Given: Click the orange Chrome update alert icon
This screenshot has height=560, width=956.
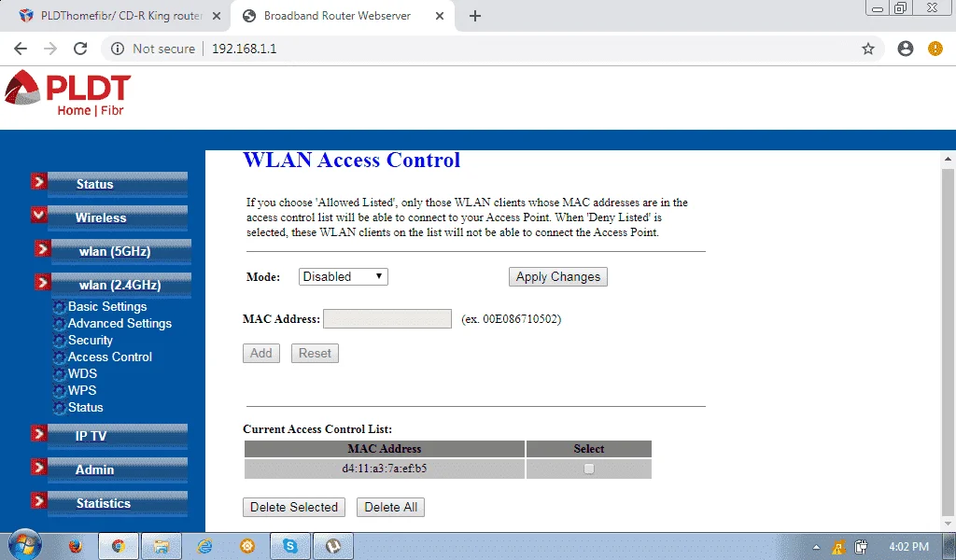Looking at the screenshot, I should [935, 49].
